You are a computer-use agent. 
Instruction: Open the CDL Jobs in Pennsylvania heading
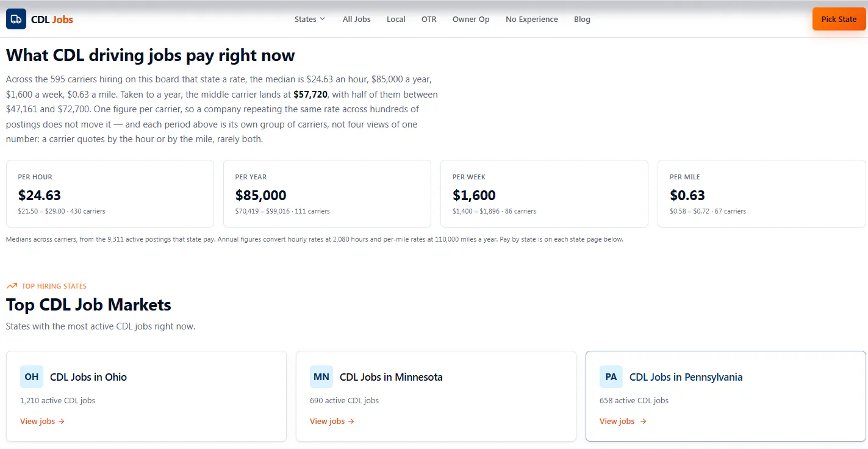(686, 377)
